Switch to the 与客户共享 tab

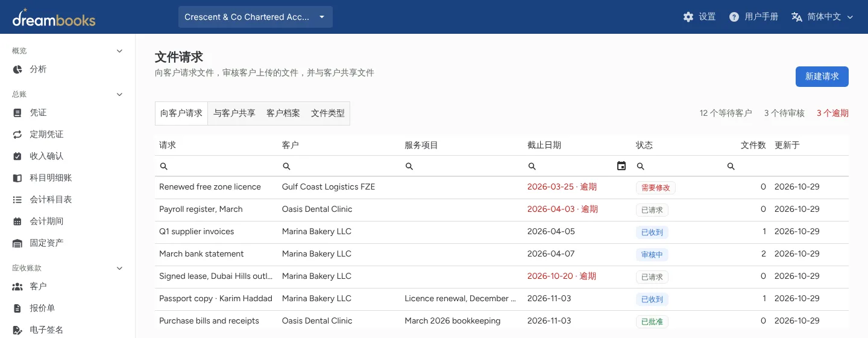[234, 113]
